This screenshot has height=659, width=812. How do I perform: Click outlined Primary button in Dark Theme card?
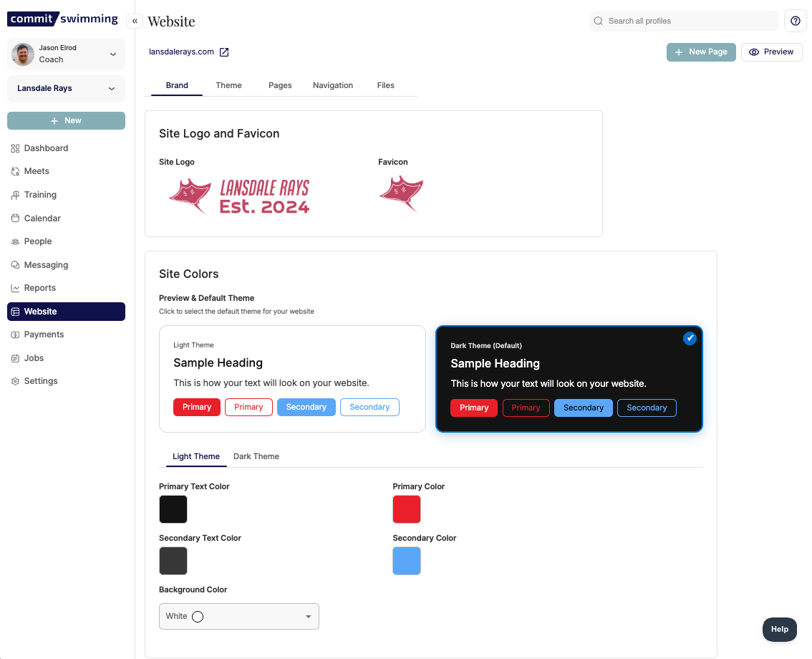(x=526, y=408)
